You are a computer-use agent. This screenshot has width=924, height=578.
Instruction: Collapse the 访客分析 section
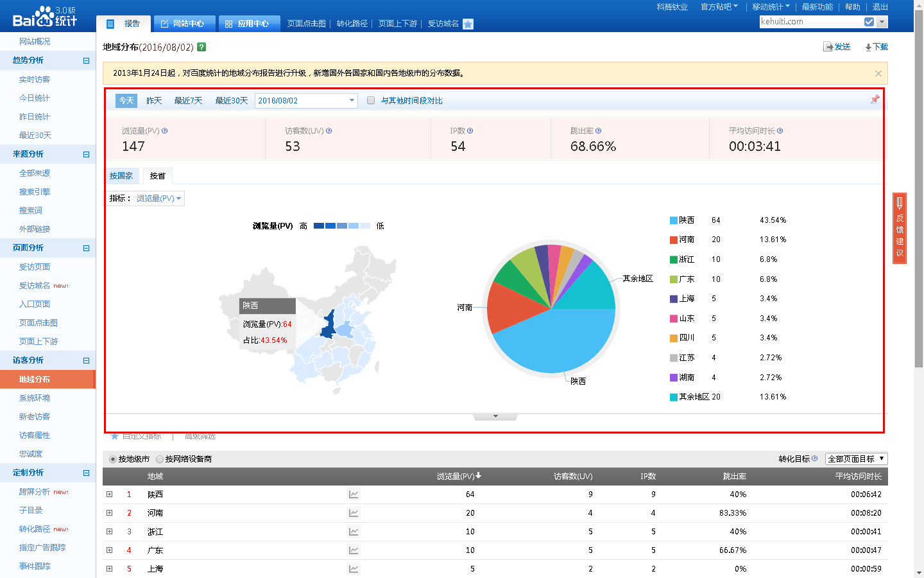[86, 361]
